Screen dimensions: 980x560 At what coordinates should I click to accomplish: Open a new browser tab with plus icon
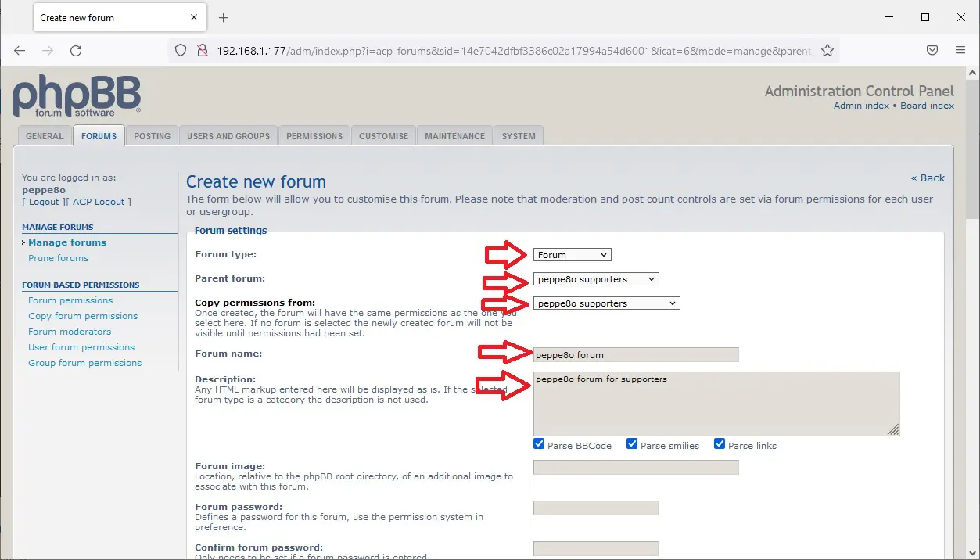coord(223,17)
